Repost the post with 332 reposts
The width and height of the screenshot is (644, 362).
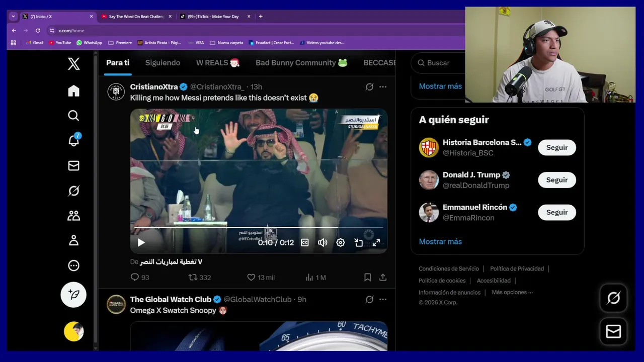(199, 278)
